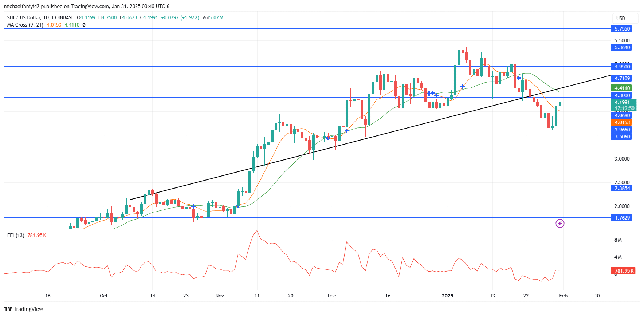Screen dimensions: 644x316
Task: Click the Feb label on time axis
Action: click(563, 296)
